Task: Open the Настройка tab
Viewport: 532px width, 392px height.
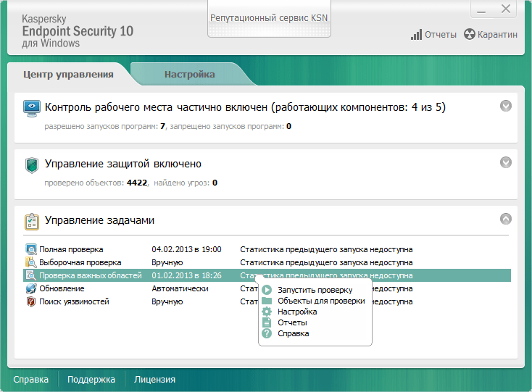Action: click(x=190, y=74)
